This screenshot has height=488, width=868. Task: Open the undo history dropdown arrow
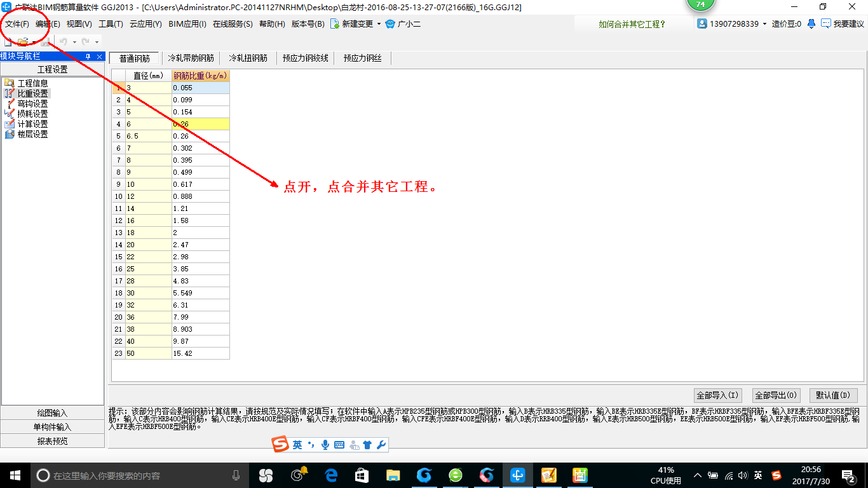point(74,42)
